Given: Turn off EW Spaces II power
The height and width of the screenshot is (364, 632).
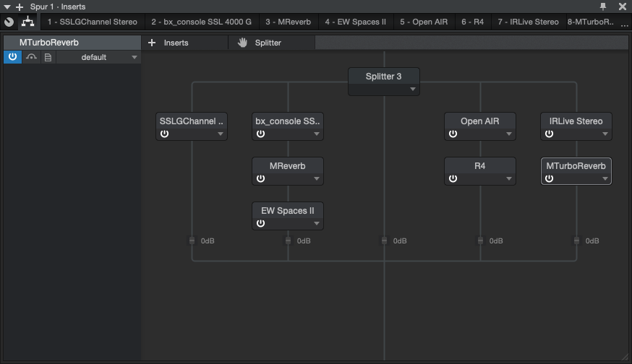Looking at the screenshot, I should click(x=260, y=224).
